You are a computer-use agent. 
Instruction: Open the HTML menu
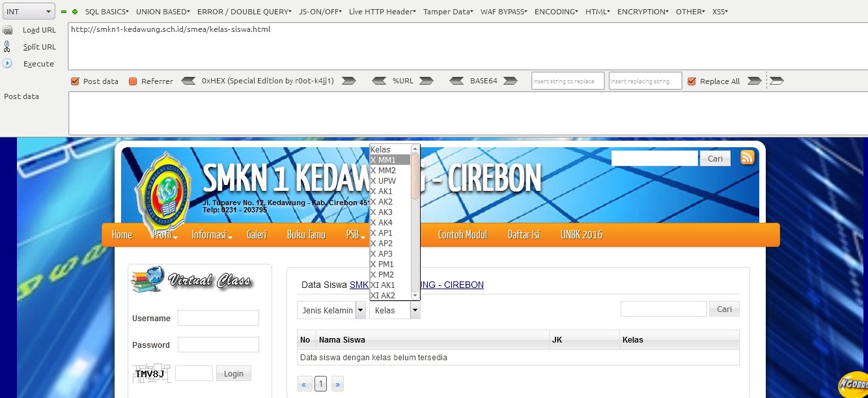pos(598,12)
